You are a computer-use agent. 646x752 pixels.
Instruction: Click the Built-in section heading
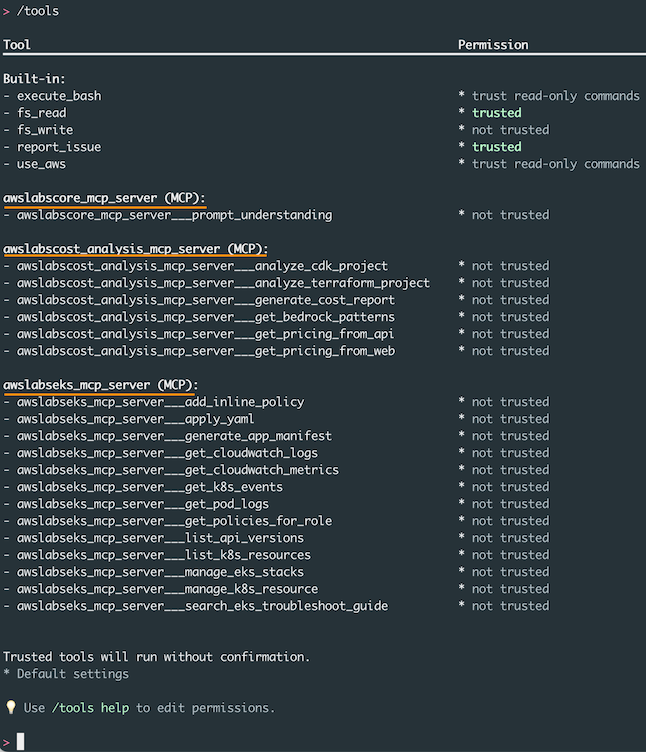tap(34, 79)
